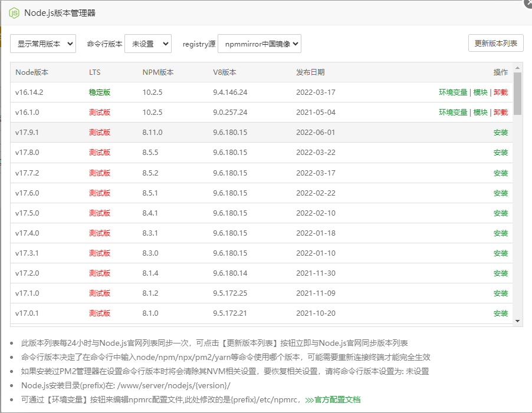Open 环境变量 for v16.1.0

[x=453, y=112]
